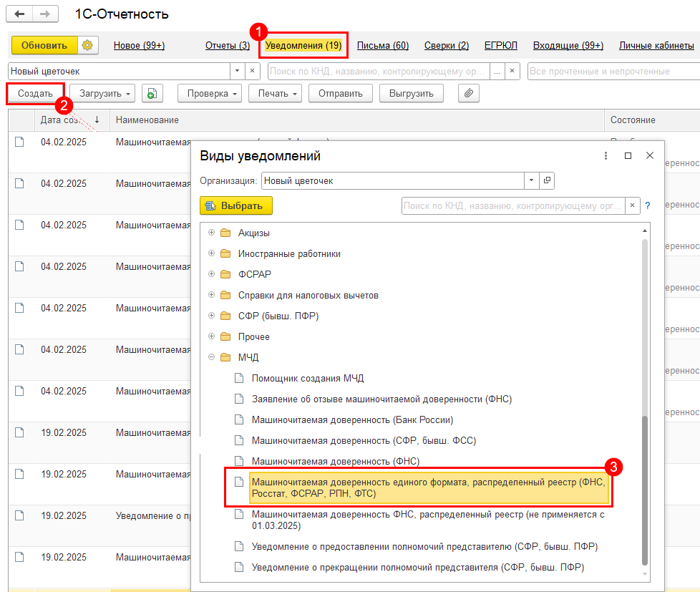The height and width of the screenshot is (592, 700).
Task: Click scrollbar up arrow in dialog list
Action: pos(645,231)
